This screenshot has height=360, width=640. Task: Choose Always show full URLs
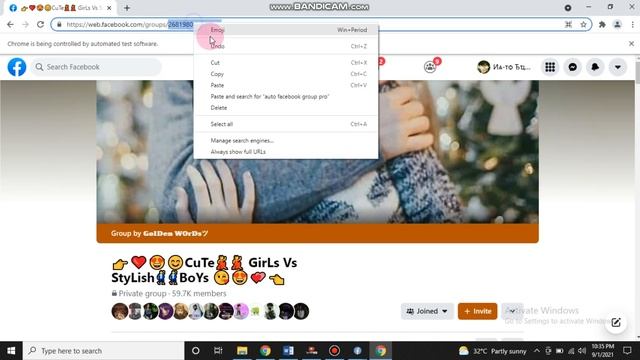pos(286,152)
